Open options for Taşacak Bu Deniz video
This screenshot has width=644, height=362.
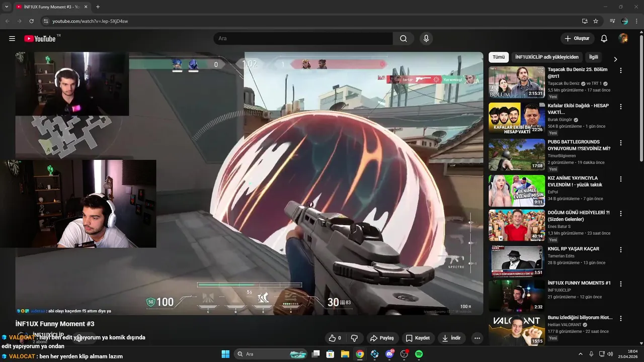click(x=620, y=70)
